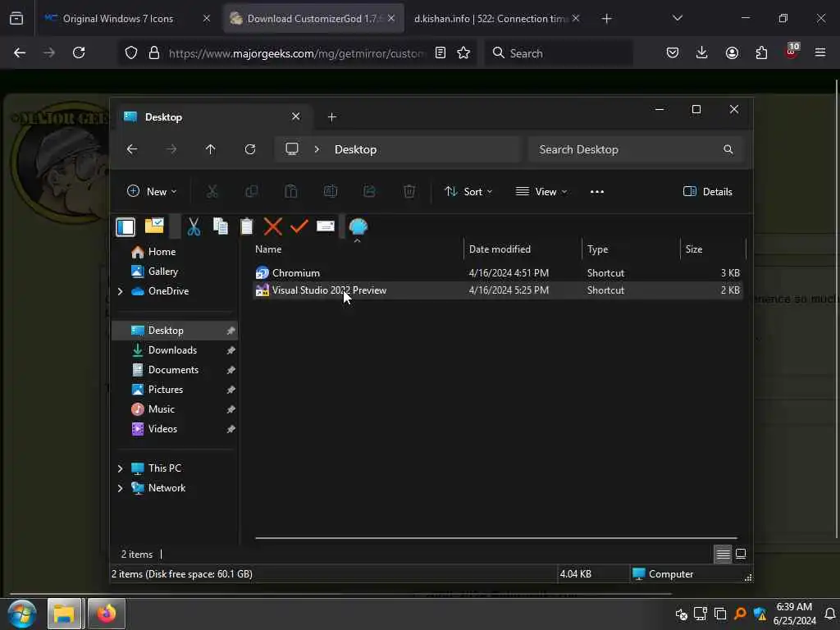Click the red X Delete icon
The height and width of the screenshot is (630, 840).
(x=272, y=226)
